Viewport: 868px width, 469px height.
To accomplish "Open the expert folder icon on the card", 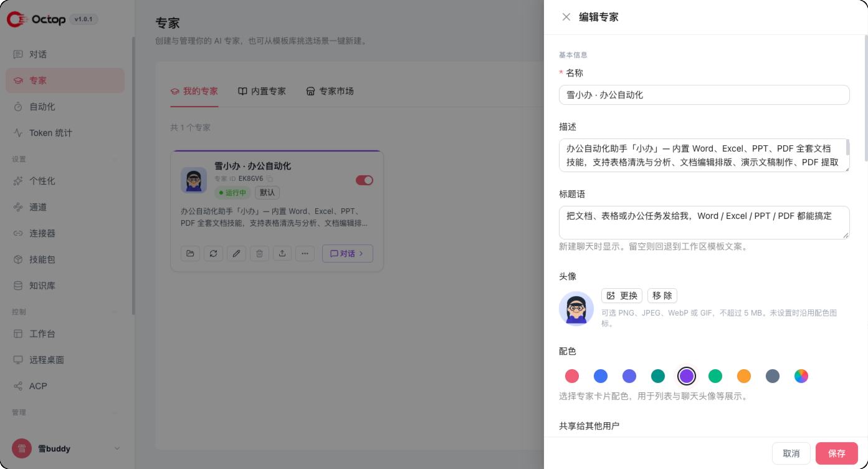I will tap(190, 253).
